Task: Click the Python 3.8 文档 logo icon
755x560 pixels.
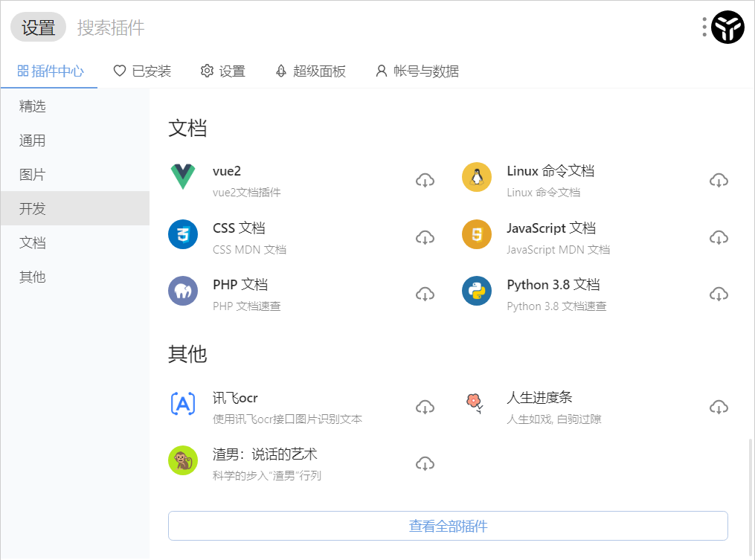Action: pos(477,291)
